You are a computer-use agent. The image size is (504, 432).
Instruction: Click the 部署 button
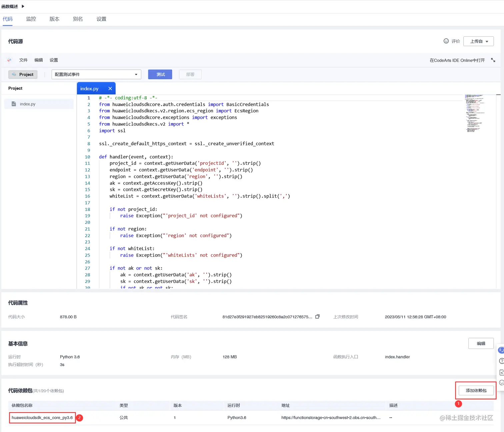click(190, 74)
